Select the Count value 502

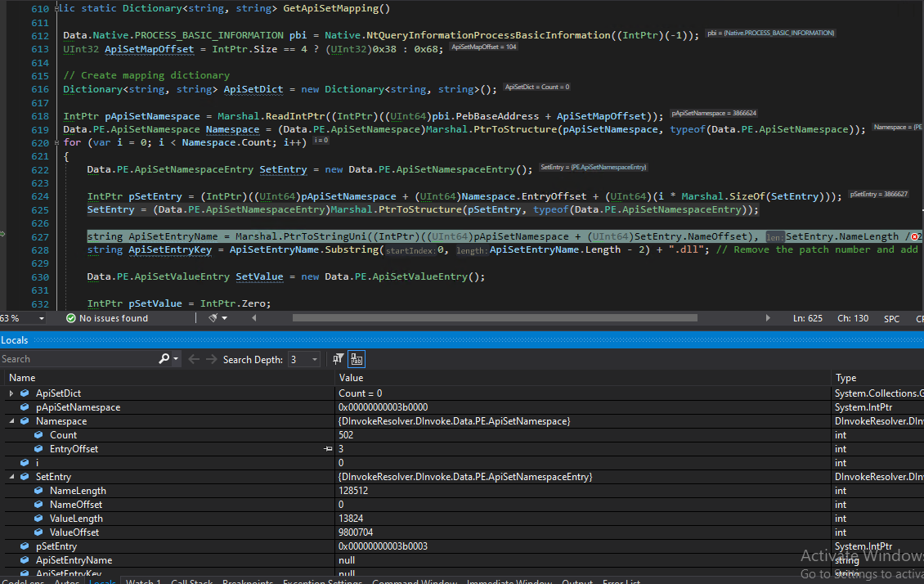point(346,435)
